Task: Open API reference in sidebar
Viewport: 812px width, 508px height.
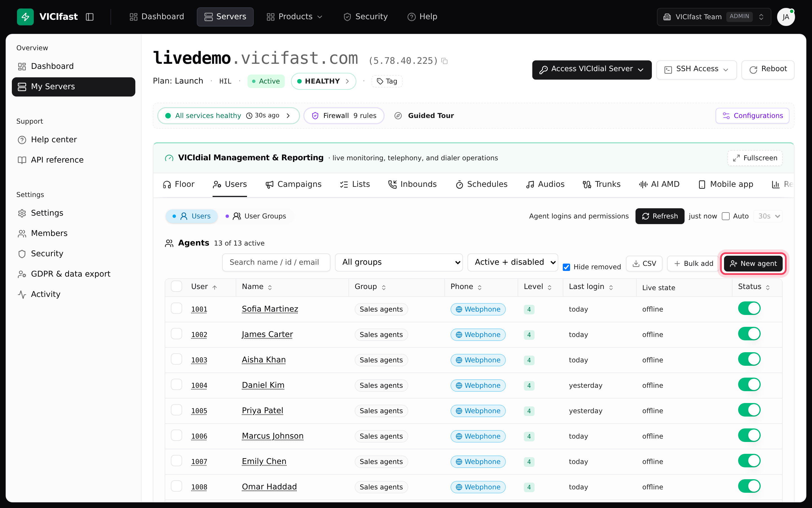Action: [x=74, y=160]
